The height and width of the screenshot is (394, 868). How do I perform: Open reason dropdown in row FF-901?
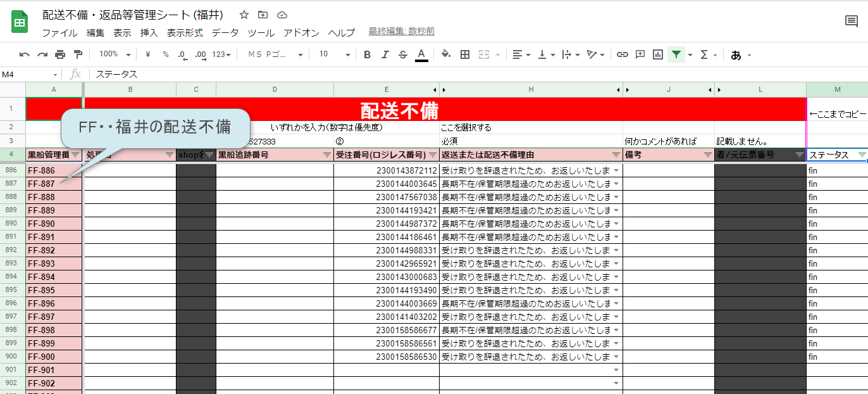click(616, 370)
